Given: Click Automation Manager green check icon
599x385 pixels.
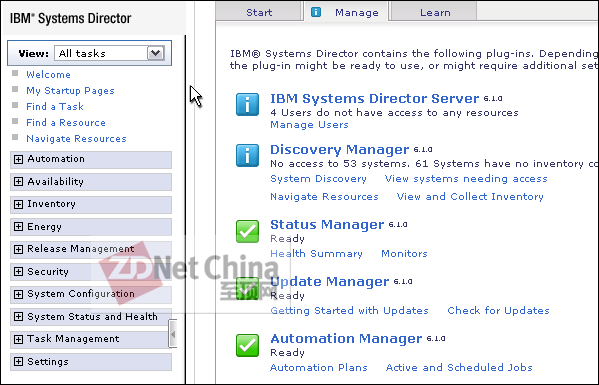Looking at the screenshot, I should [247, 345].
